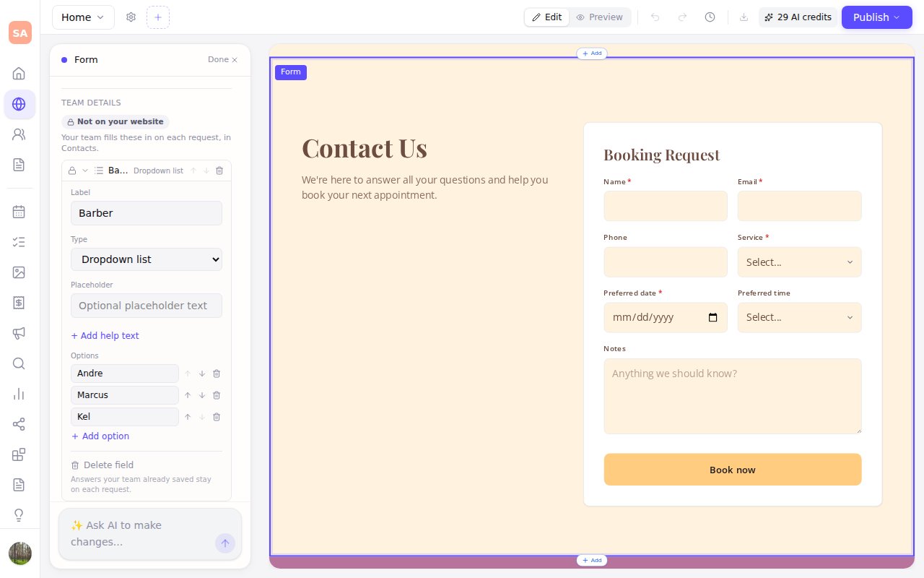Open the Service select dropdown

click(800, 262)
